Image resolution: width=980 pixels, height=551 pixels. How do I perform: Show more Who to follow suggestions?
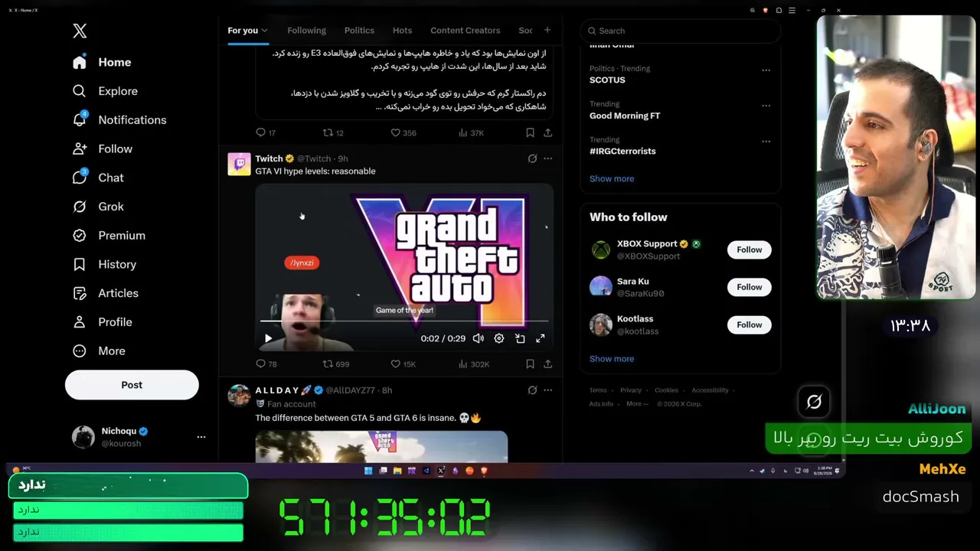612,359
